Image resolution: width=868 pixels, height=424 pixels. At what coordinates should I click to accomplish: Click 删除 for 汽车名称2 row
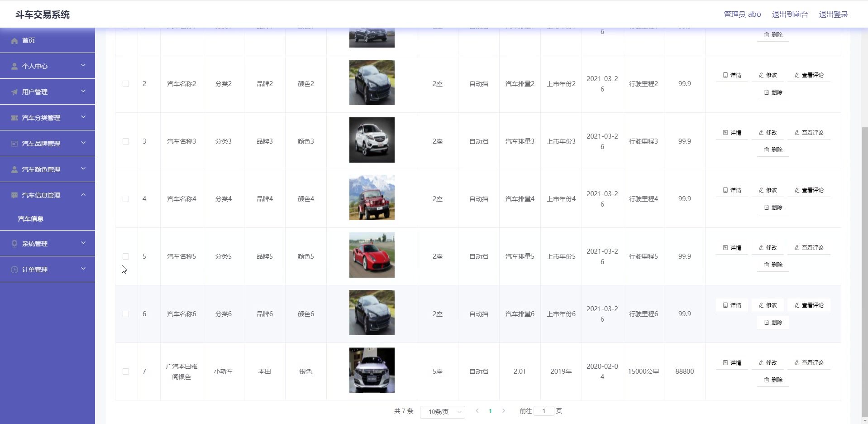coord(773,92)
